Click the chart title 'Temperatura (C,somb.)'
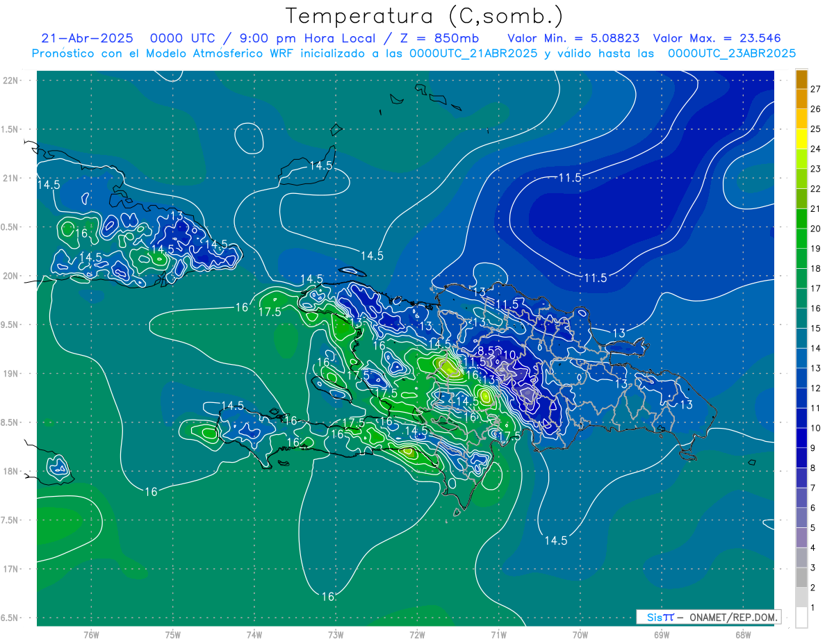834x644 pixels. (x=424, y=15)
